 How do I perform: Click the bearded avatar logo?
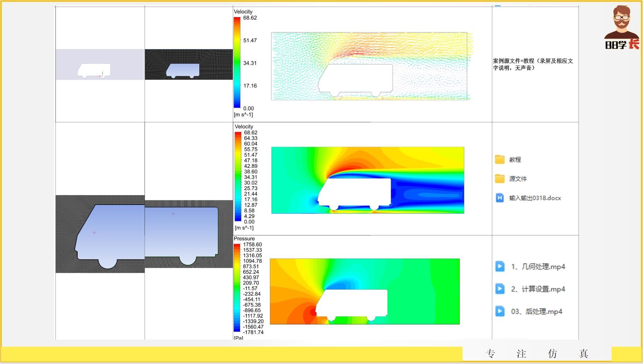click(x=621, y=21)
